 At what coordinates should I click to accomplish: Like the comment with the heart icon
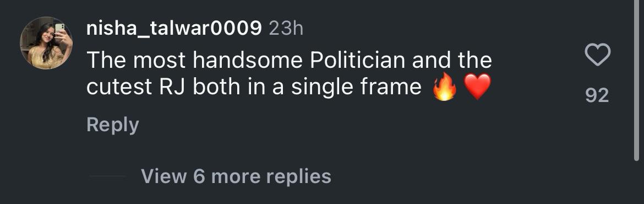pos(597,55)
